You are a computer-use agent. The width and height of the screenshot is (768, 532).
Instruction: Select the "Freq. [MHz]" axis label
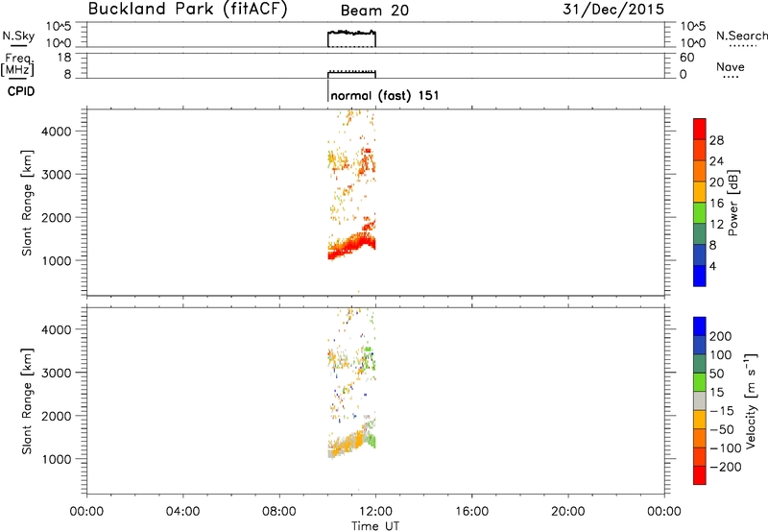point(17,64)
